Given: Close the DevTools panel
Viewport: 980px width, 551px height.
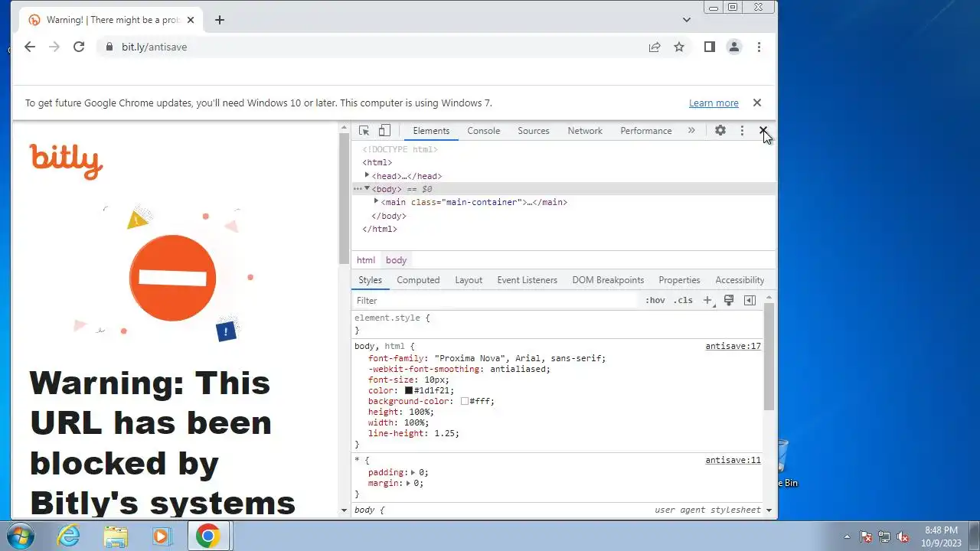Looking at the screenshot, I should [763, 131].
